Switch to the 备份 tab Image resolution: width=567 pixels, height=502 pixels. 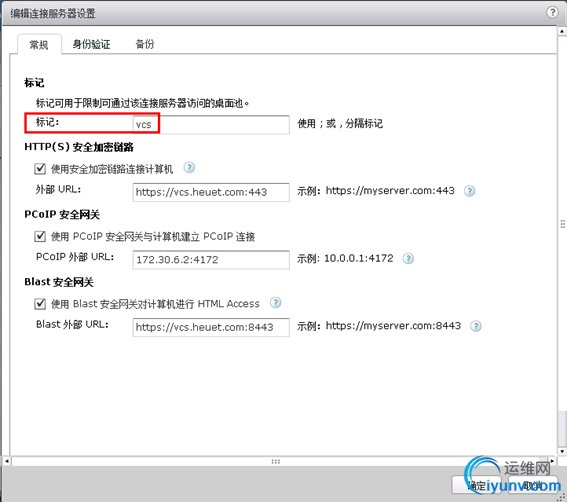(x=145, y=44)
